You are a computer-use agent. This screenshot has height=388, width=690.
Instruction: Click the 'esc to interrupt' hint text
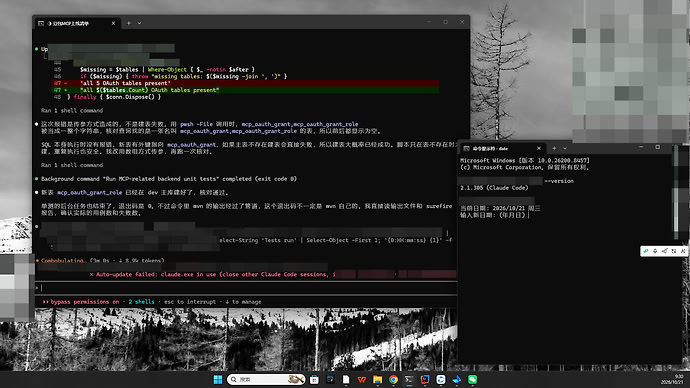190,302
